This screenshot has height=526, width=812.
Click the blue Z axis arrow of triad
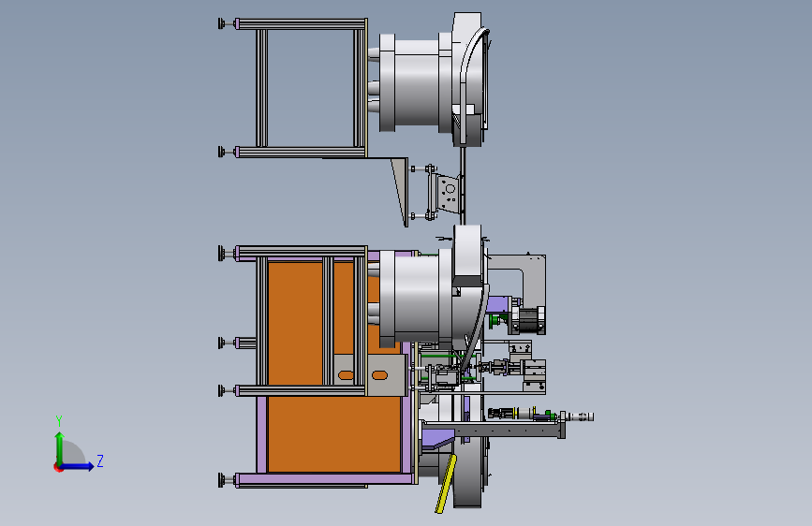point(78,466)
